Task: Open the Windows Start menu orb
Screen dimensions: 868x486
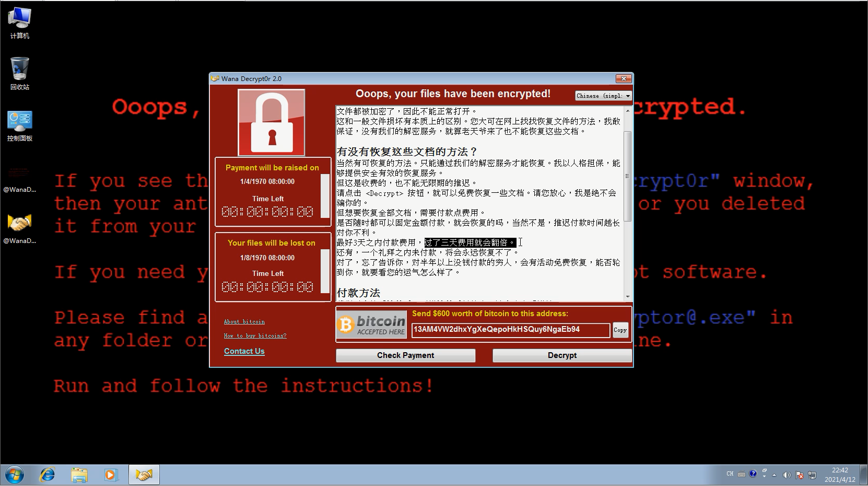Action: 15,475
